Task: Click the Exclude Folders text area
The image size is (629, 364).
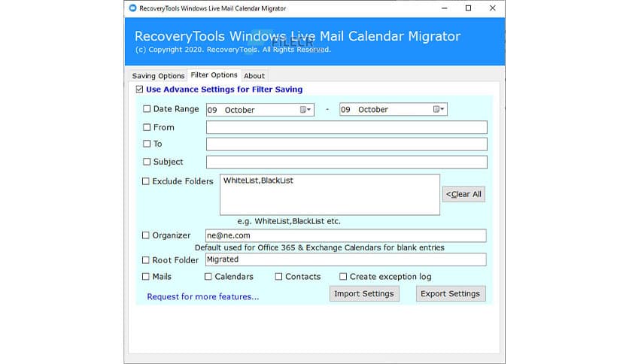Action: click(330, 195)
